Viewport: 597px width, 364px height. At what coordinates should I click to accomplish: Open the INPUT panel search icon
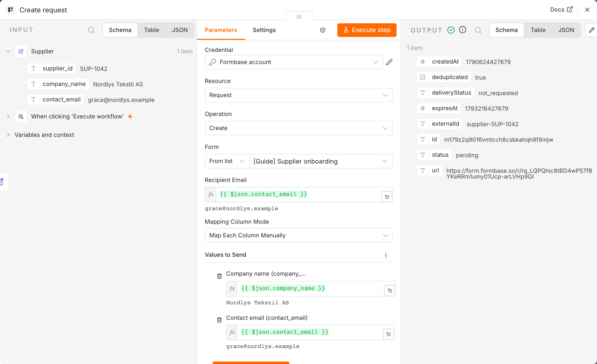point(91,30)
